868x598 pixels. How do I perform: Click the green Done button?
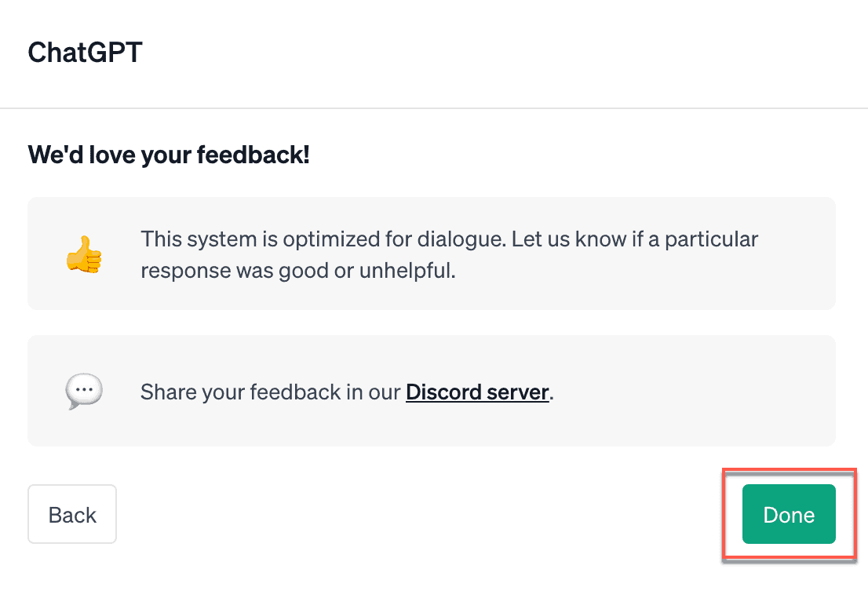pyautogui.click(x=788, y=514)
